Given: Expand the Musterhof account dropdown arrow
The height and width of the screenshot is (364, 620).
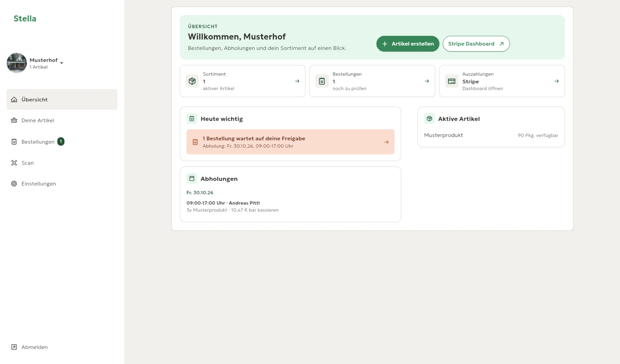Looking at the screenshot, I should 62,63.
